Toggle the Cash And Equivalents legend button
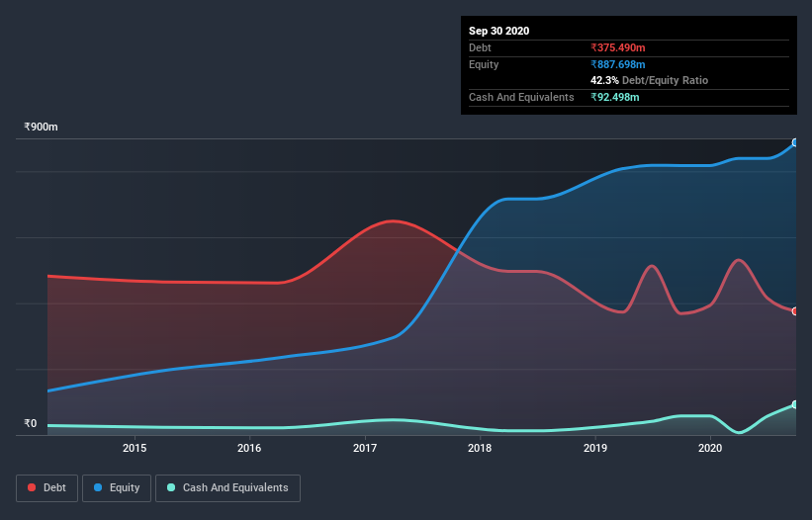Image resolution: width=812 pixels, height=520 pixels. click(x=227, y=488)
